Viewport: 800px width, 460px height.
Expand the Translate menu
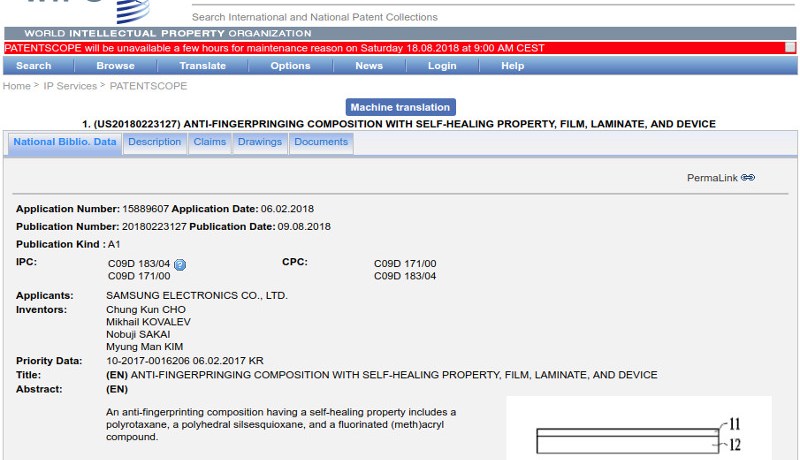coord(202,66)
